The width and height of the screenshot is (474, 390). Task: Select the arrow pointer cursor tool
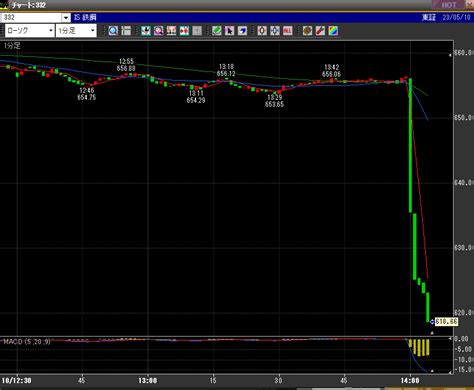(229, 31)
